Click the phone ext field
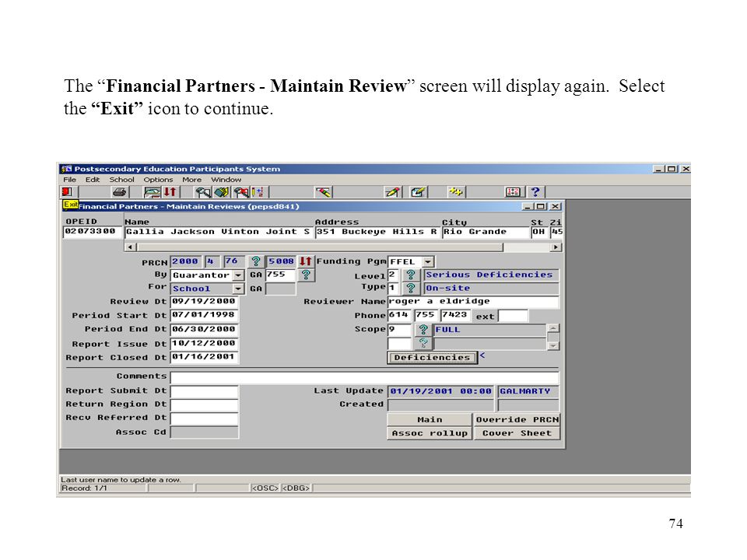The image size is (747, 560). (513, 316)
